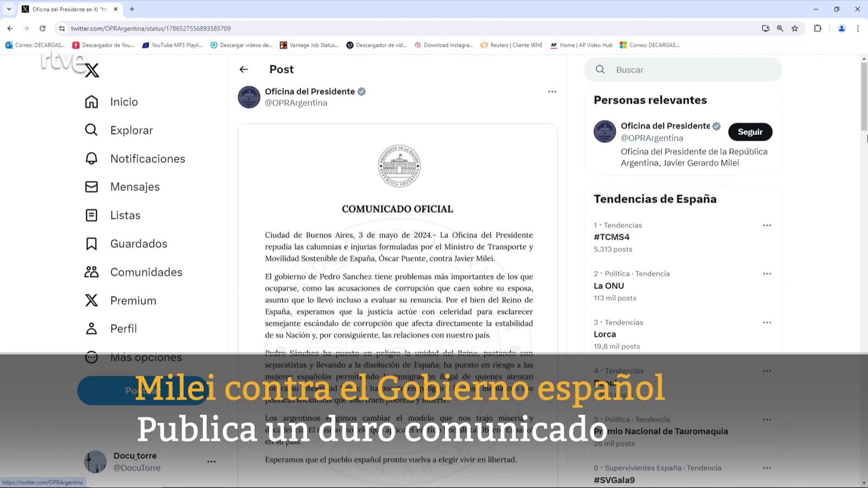Open options for the #TCMS4 trend
This screenshot has height=488, width=868.
point(767,225)
